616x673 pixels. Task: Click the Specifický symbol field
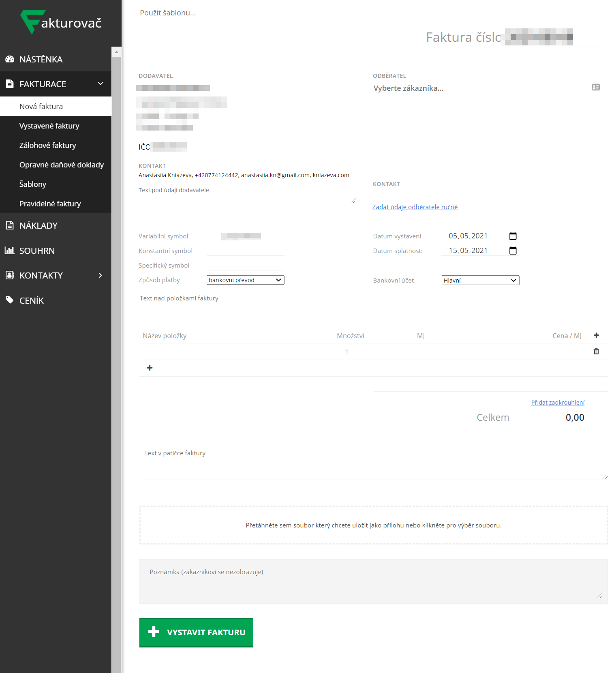[246, 265]
